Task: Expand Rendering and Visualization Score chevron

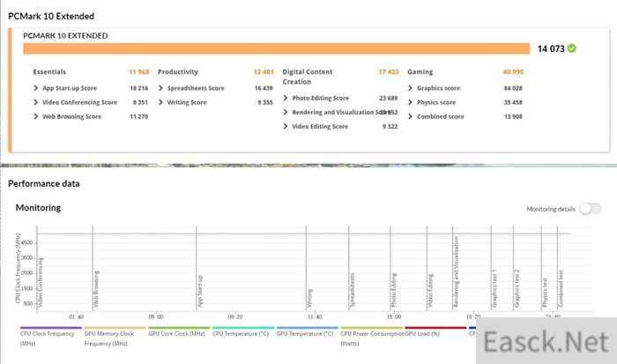Action: [286, 112]
